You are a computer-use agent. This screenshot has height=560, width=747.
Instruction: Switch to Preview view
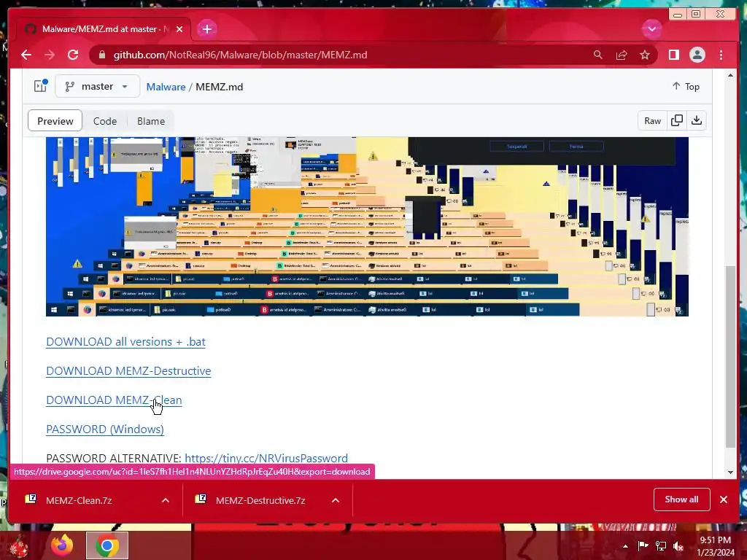[55, 121]
